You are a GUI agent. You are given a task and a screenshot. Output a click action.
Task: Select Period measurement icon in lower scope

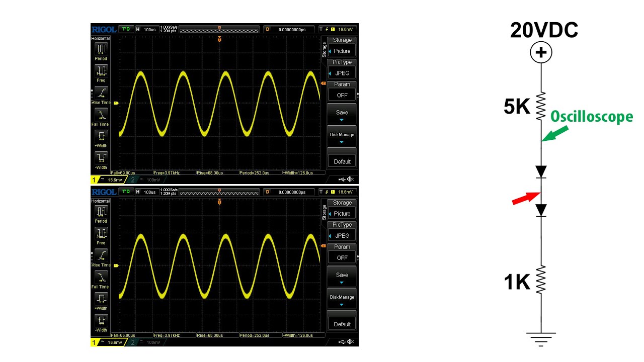(x=102, y=211)
